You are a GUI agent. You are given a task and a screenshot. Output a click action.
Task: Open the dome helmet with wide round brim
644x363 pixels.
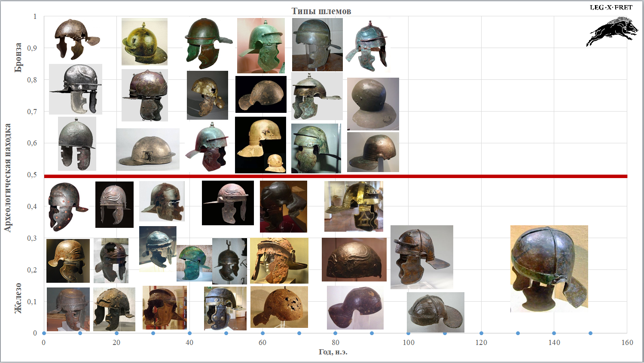click(x=373, y=104)
